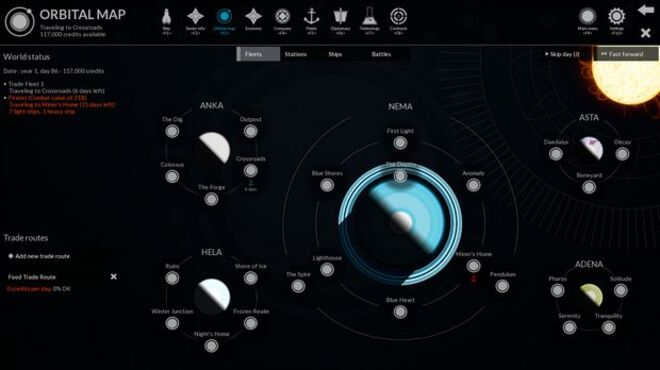This screenshot has width=660, height=370.
Task: Select Daedalus station on Asta
Action: (x=556, y=154)
